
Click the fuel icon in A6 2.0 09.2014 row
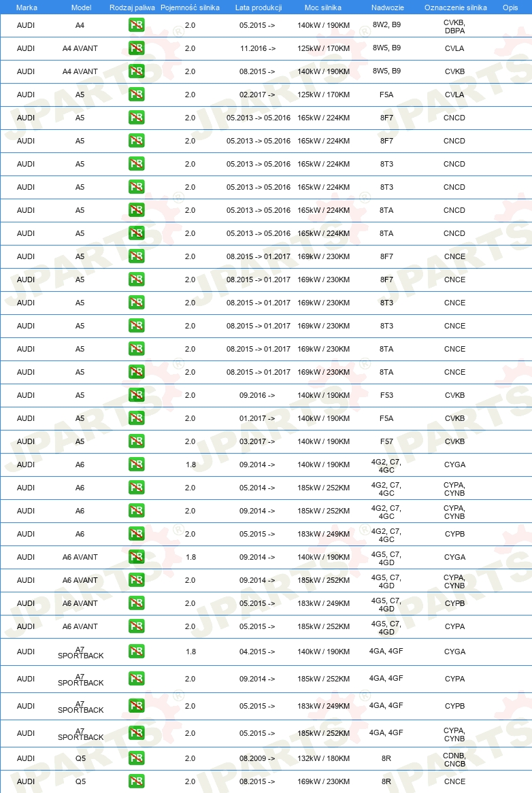tap(137, 511)
